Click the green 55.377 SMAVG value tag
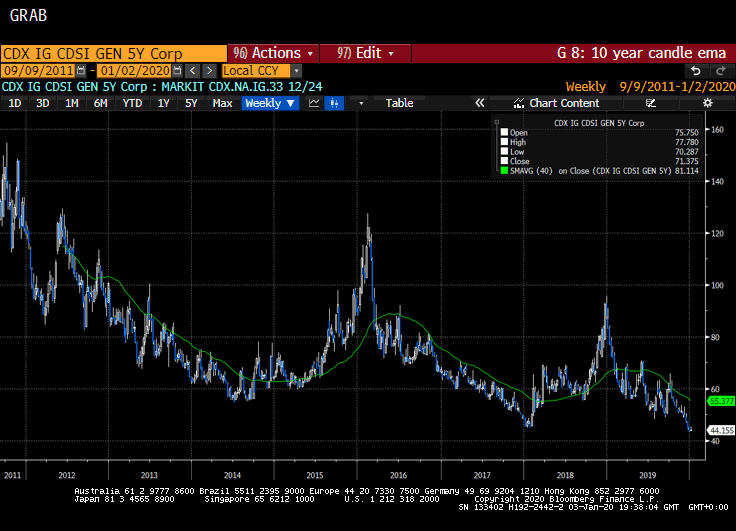 pos(721,401)
